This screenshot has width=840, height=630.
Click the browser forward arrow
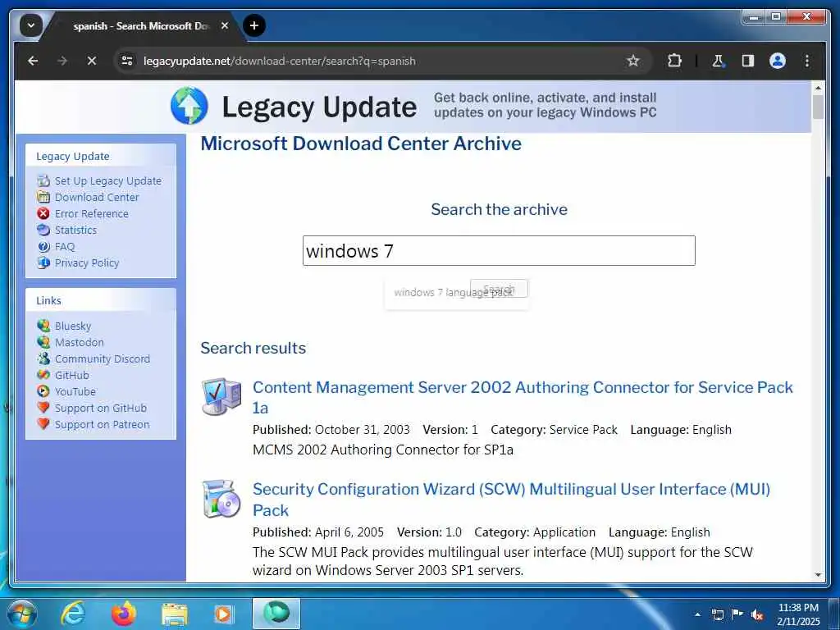[x=62, y=61]
